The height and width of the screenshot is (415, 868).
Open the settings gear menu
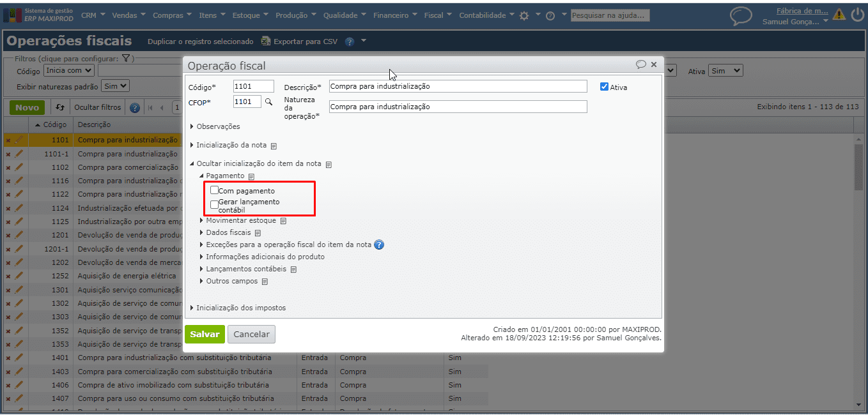pos(524,15)
